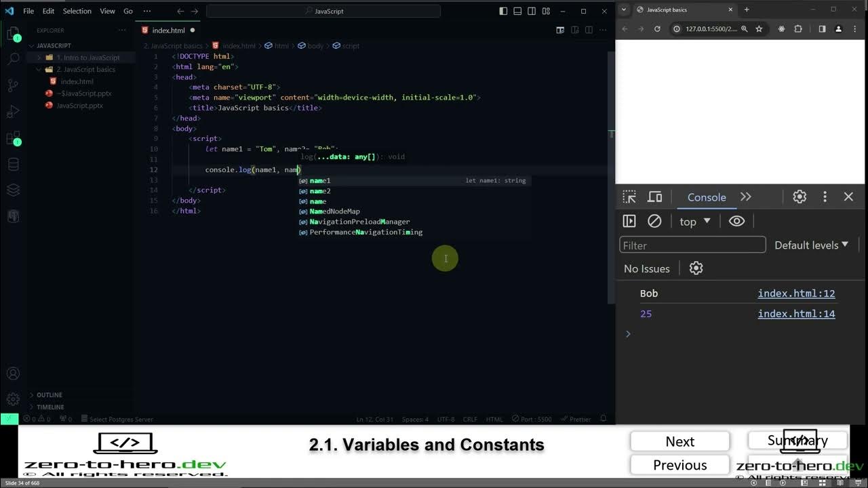868x488 pixels.
Task: Show hidden menus via title bar ellipsis
Action: click(x=147, y=11)
